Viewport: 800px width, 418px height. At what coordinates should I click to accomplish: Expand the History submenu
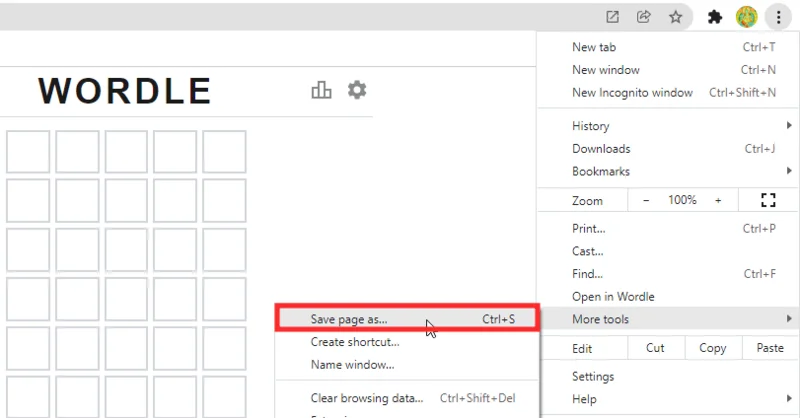click(669, 126)
